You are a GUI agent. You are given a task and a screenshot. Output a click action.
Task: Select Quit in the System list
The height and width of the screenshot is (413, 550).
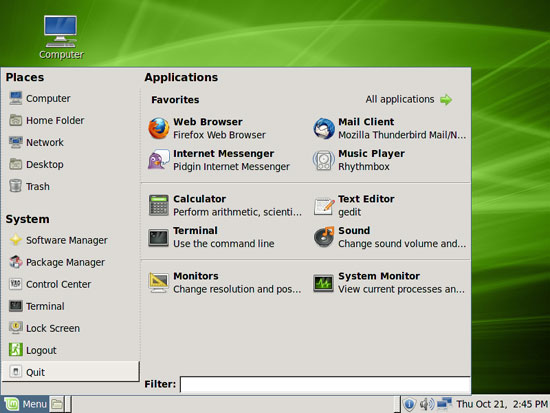click(x=71, y=372)
